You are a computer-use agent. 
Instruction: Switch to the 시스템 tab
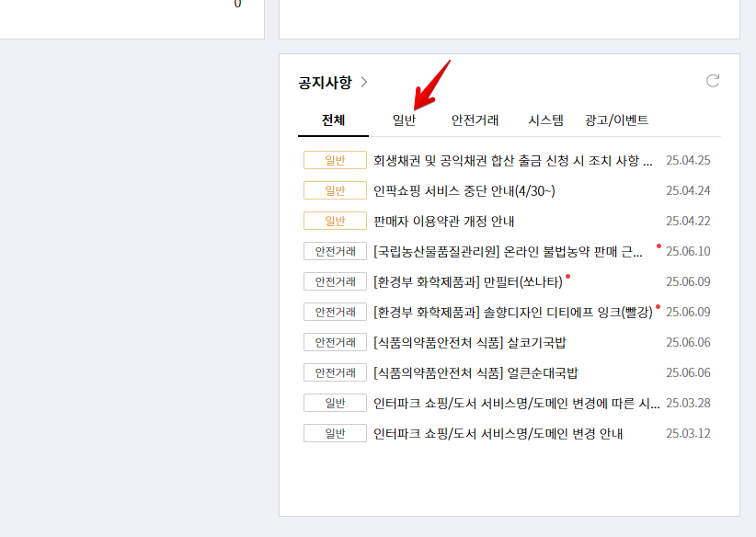(x=545, y=120)
